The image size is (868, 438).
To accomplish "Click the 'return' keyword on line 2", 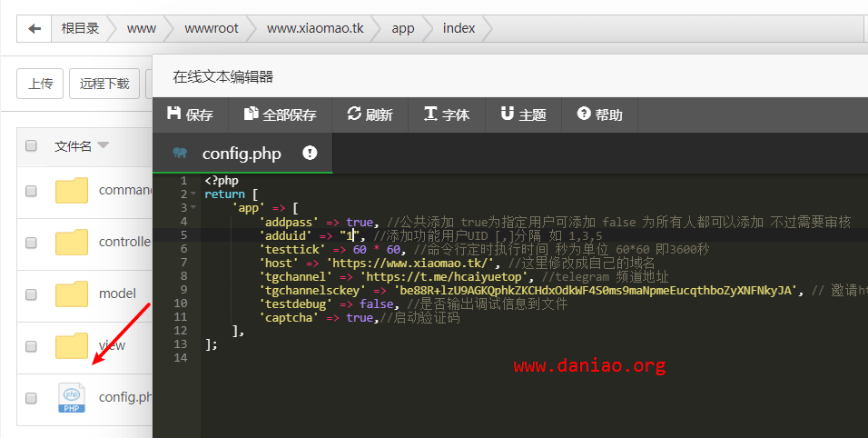I will point(225,194).
